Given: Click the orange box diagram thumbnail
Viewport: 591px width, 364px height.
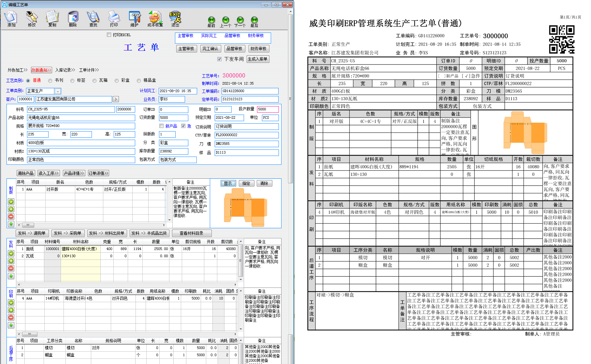Looking at the screenshot, I should 246,208.
